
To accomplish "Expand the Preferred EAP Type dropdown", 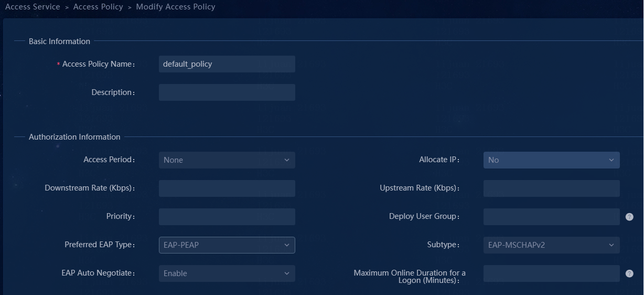I will 227,245.
